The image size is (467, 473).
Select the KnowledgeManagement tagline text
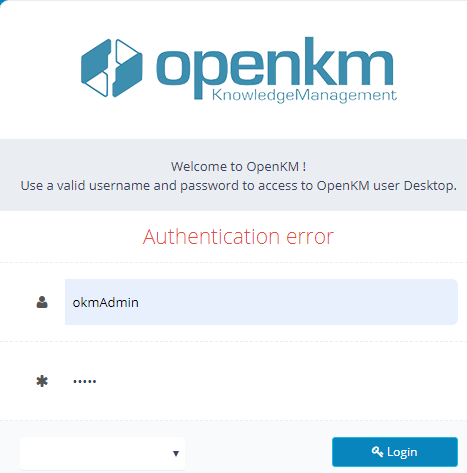point(304,96)
